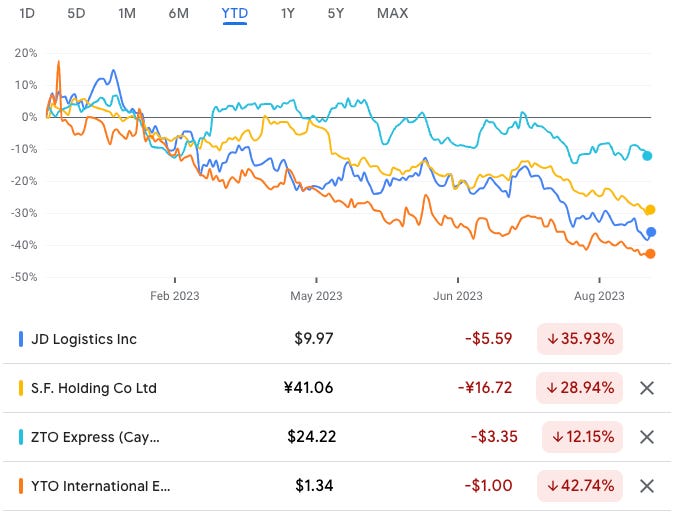Click the ↓12.15% change badge

[582, 437]
